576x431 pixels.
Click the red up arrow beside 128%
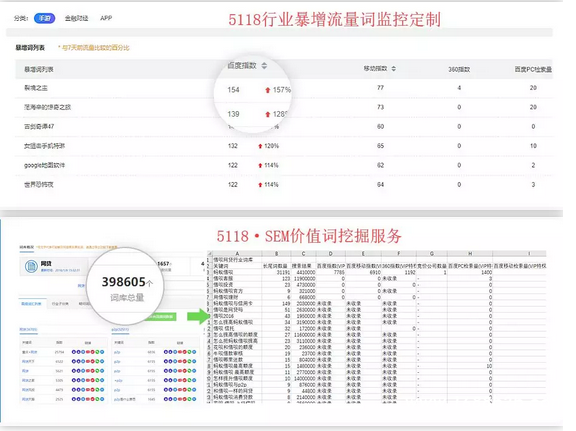267,114
